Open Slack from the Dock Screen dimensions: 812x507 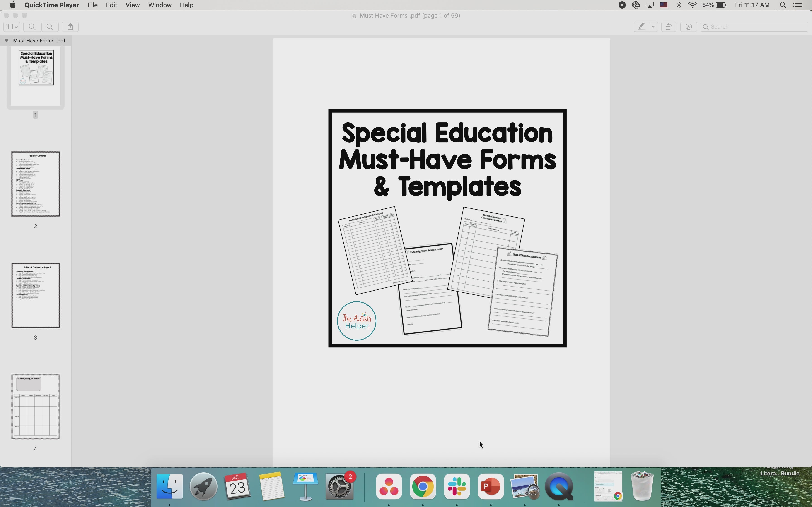tap(457, 486)
